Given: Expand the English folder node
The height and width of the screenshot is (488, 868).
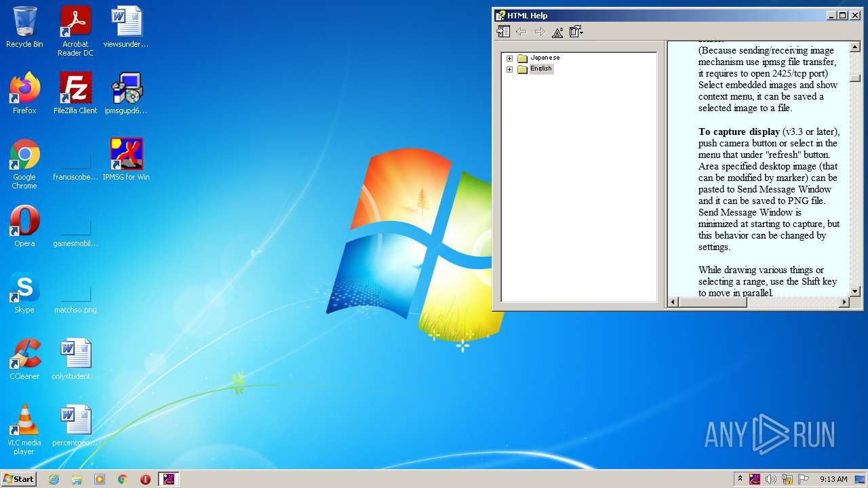Looking at the screenshot, I should click(509, 69).
